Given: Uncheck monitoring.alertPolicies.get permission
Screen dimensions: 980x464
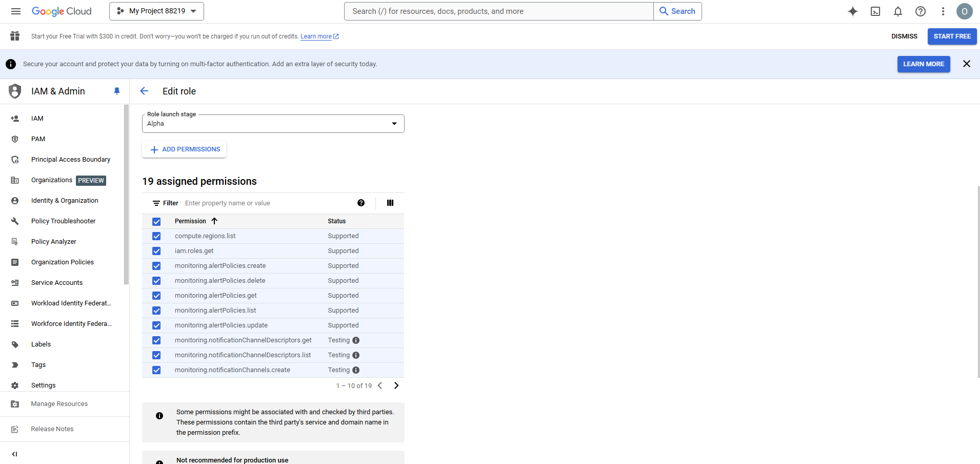Looking at the screenshot, I should click(156, 296).
